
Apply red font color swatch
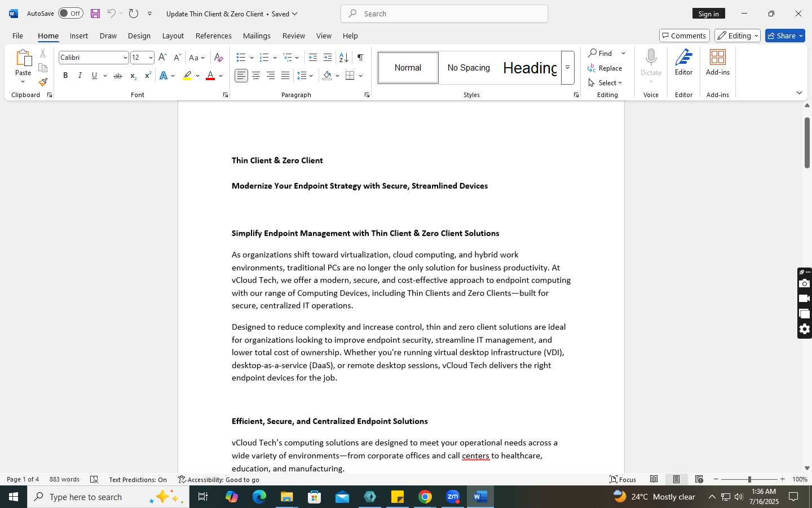pyautogui.click(x=210, y=76)
